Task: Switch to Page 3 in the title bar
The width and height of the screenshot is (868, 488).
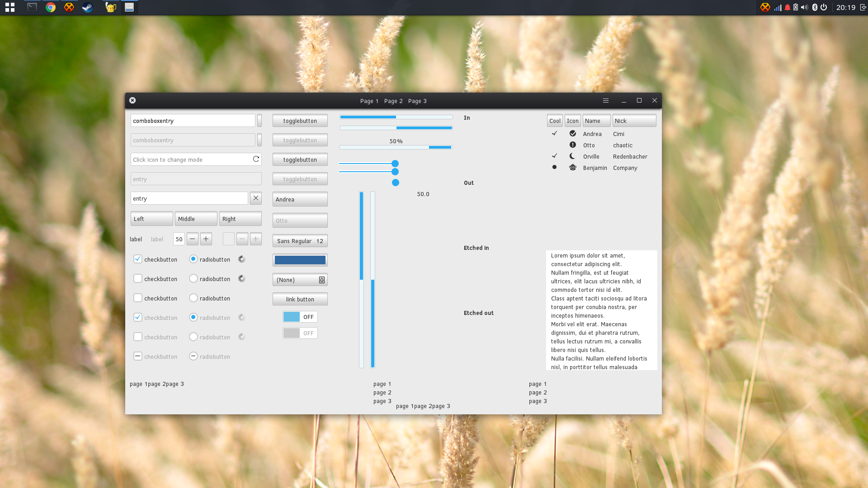Action: click(417, 101)
